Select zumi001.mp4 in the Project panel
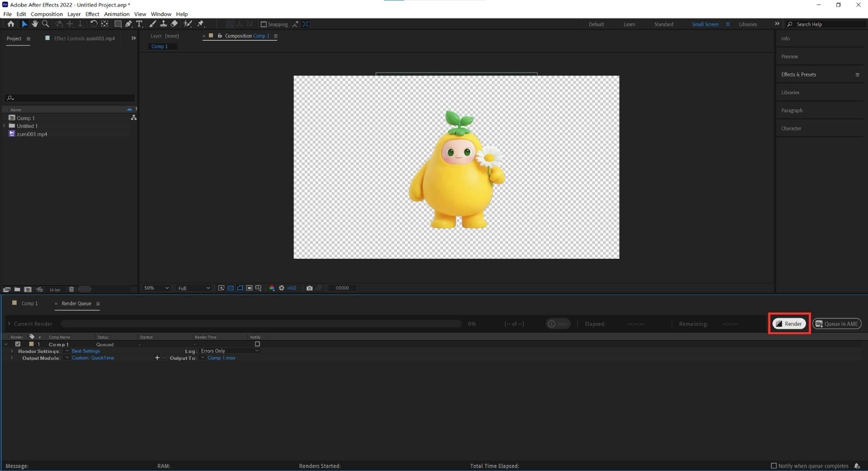Image resolution: width=868 pixels, height=471 pixels. pyautogui.click(x=31, y=134)
